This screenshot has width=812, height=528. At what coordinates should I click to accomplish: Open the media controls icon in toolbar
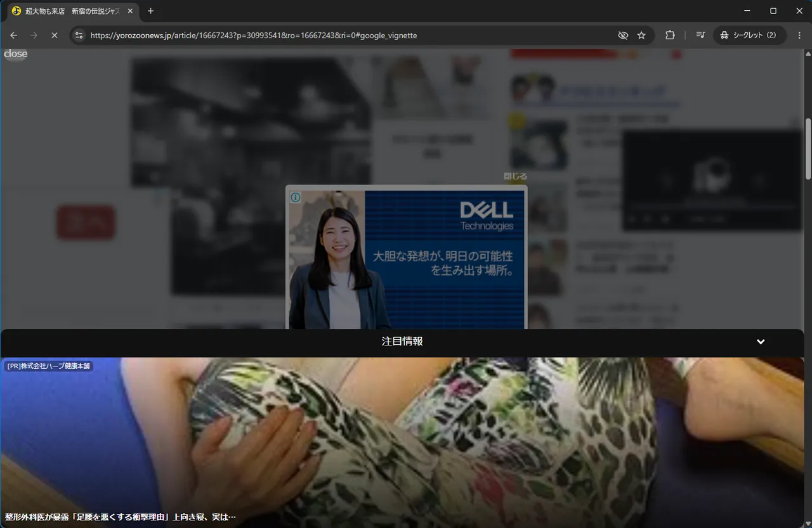pyautogui.click(x=700, y=35)
